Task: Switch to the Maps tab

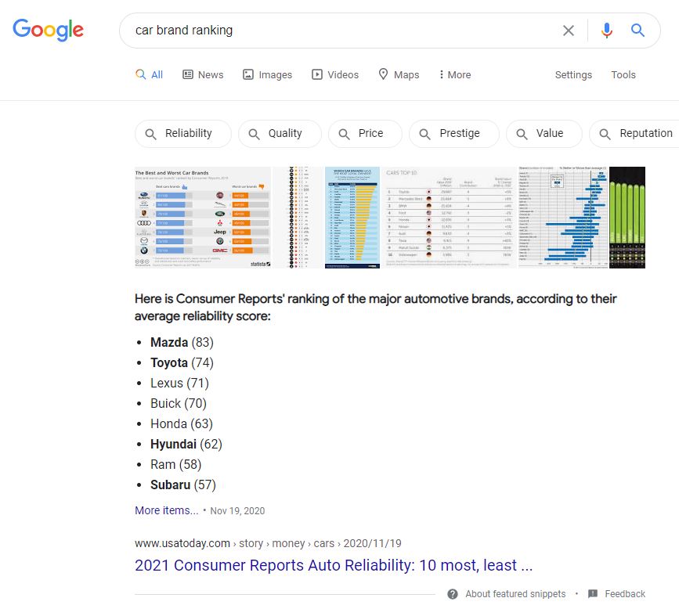Action: coord(399,74)
